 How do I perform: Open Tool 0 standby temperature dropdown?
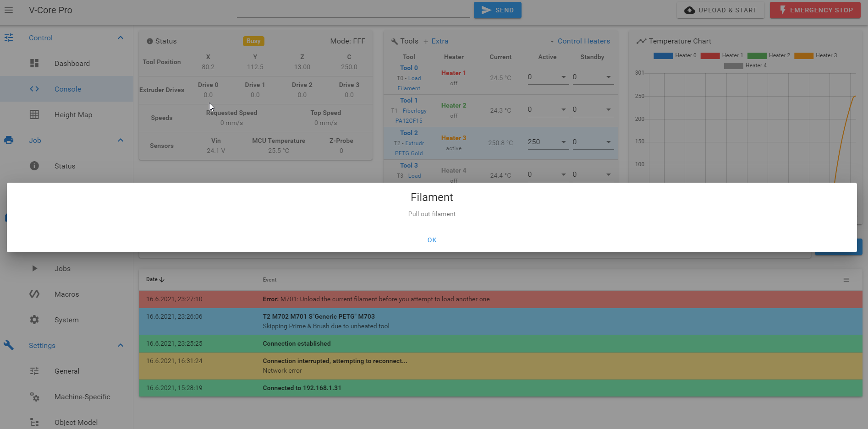(609, 77)
